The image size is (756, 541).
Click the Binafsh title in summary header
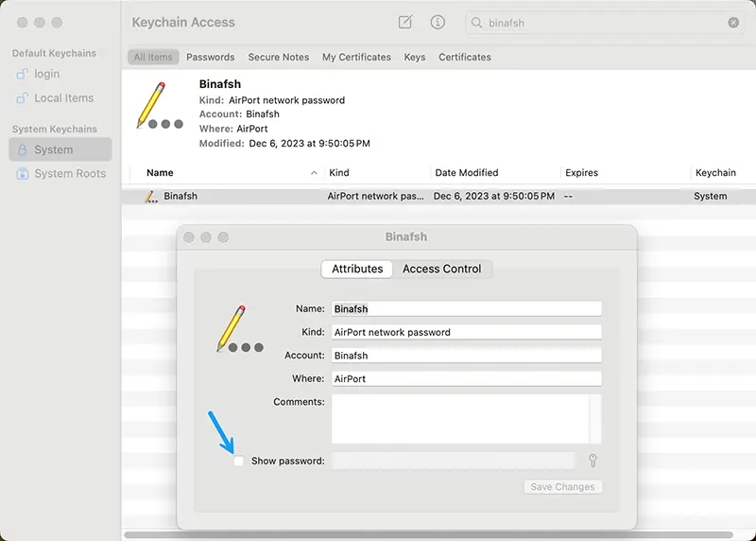(220, 84)
